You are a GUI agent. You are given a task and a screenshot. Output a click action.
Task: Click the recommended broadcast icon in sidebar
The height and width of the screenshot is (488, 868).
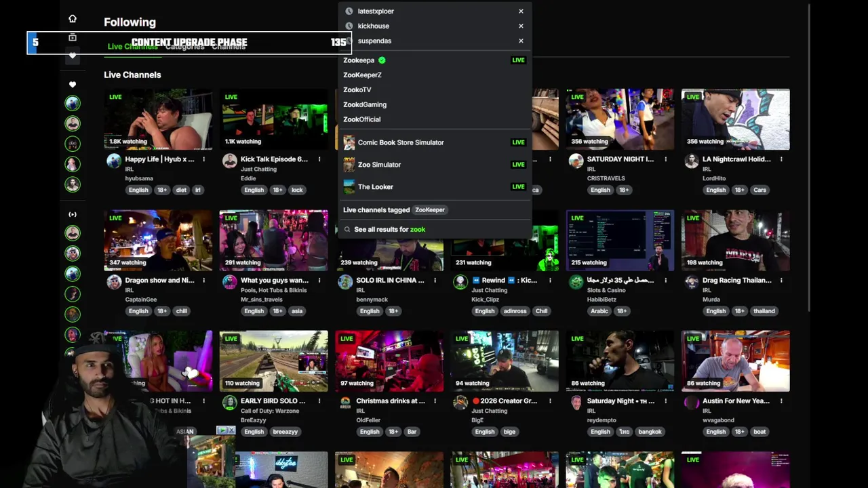point(73,214)
